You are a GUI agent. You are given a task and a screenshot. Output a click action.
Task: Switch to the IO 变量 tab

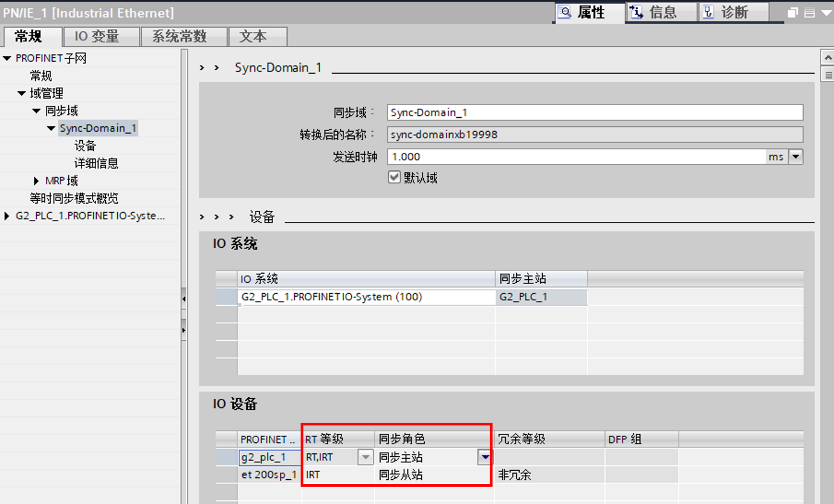tap(100, 36)
